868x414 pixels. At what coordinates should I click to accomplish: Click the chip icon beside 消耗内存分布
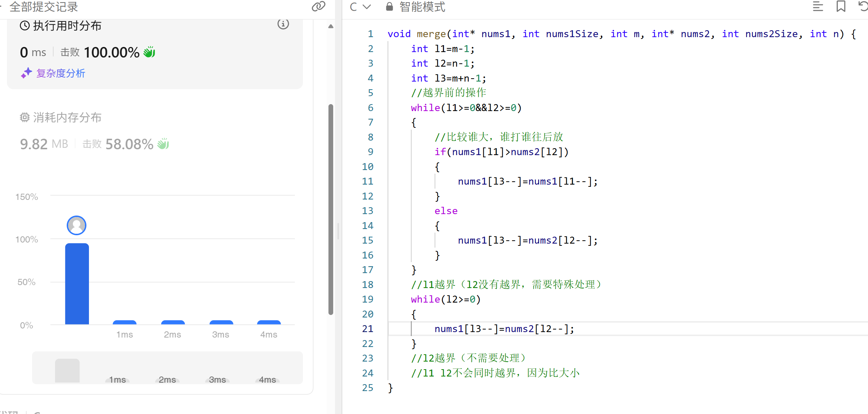tap(24, 117)
